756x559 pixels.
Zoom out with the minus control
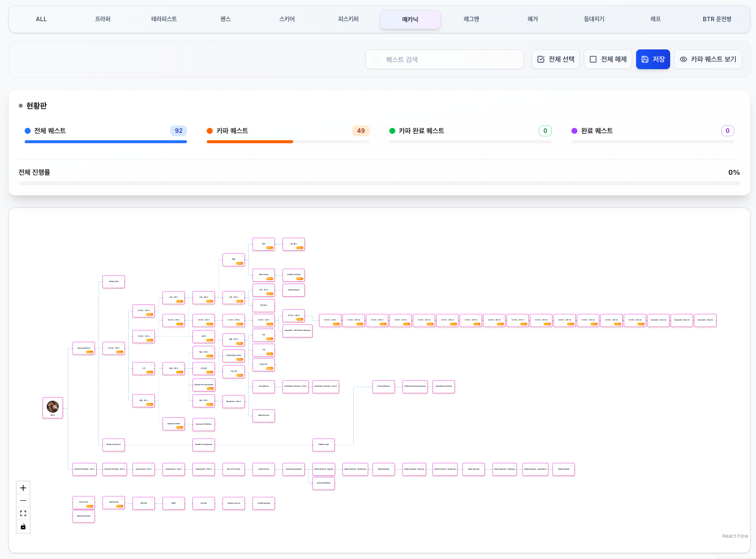coord(23,501)
